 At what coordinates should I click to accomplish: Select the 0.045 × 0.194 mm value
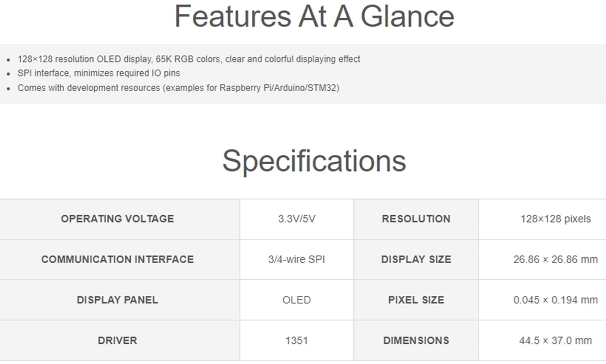[x=555, y=300]
